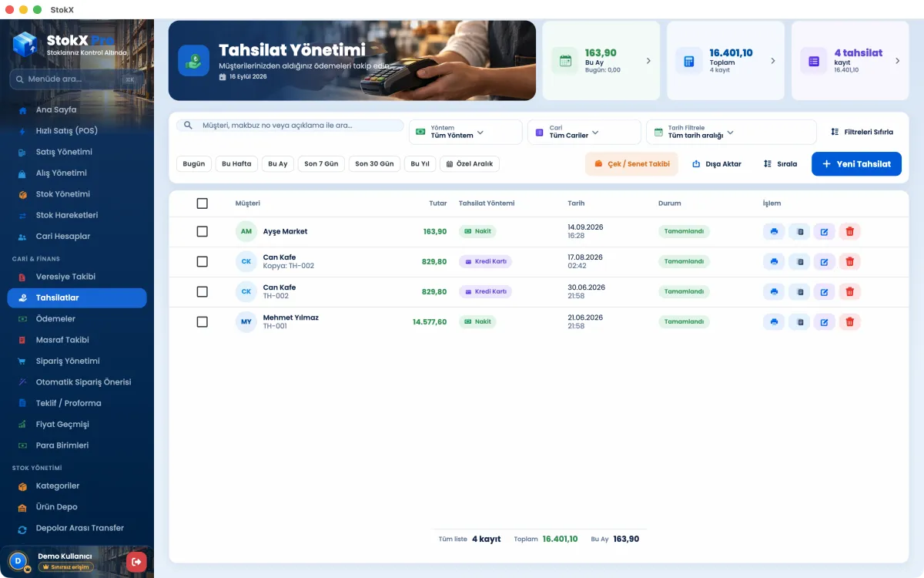This screenshot has height=578, width=924.
Task: Check the Ayşe Market row checkbox
Action: pyautogui.click(x=203, y=231)
